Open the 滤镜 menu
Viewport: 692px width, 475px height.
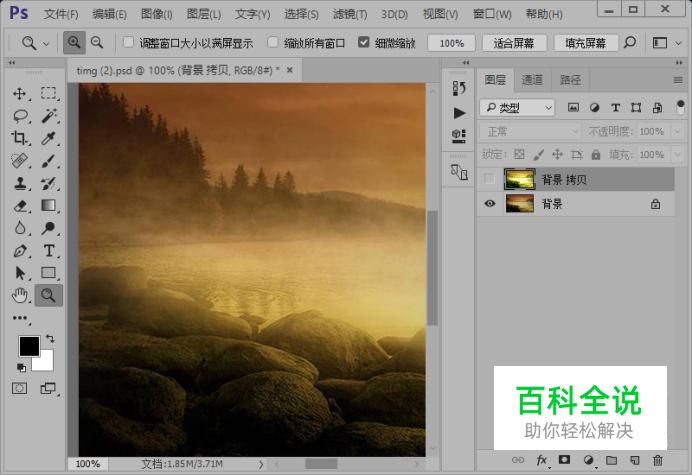(x=350, y=14)
